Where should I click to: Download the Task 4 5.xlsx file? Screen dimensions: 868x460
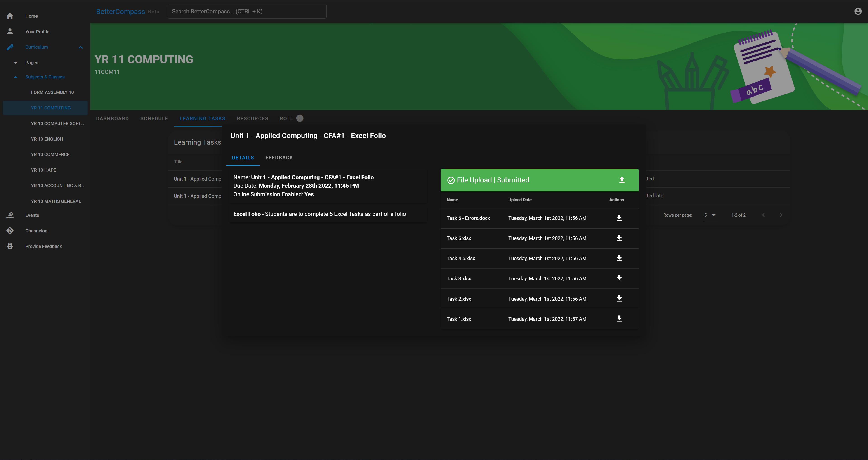619,258
